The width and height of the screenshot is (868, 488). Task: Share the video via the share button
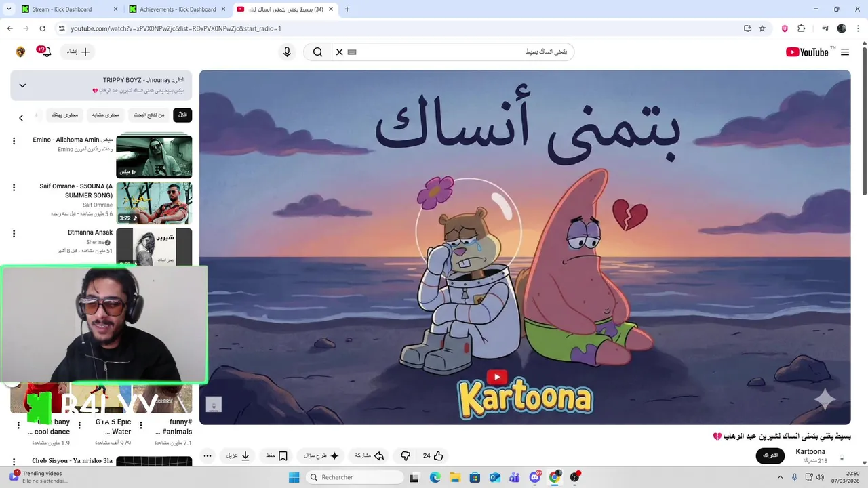[370, 455]
